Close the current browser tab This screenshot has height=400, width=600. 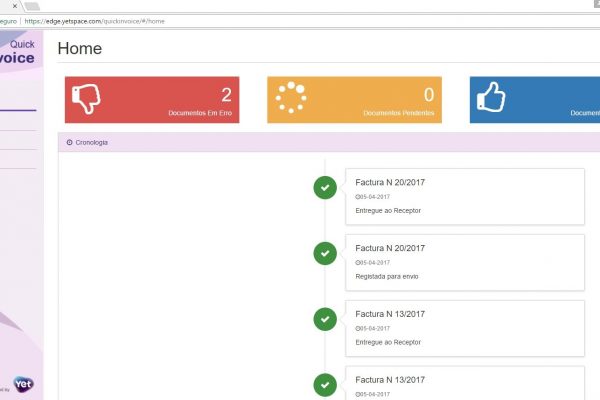pos(14,6)
